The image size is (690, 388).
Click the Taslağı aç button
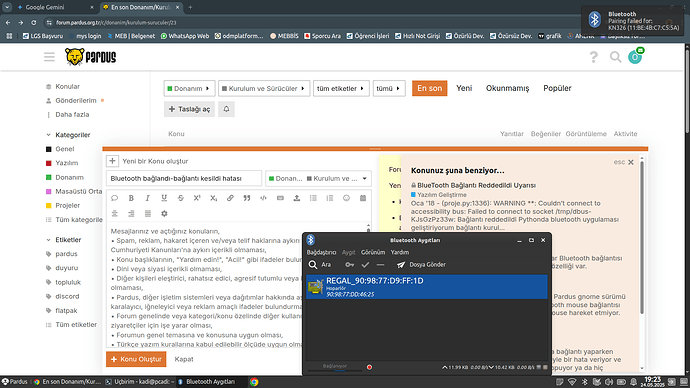tap(189, 109)
